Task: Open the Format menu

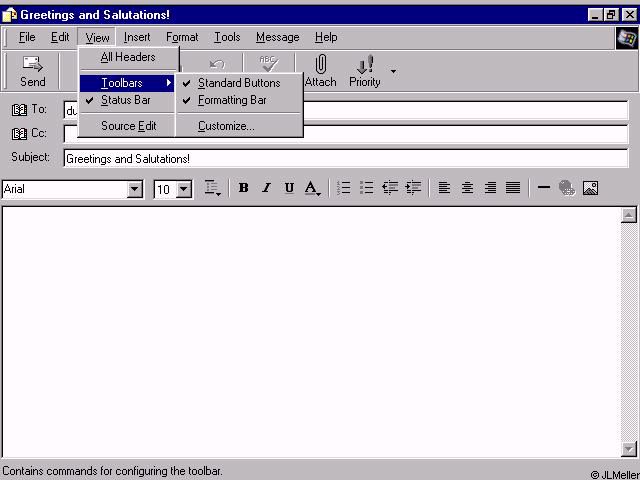Action: click(x=182, y=37)
